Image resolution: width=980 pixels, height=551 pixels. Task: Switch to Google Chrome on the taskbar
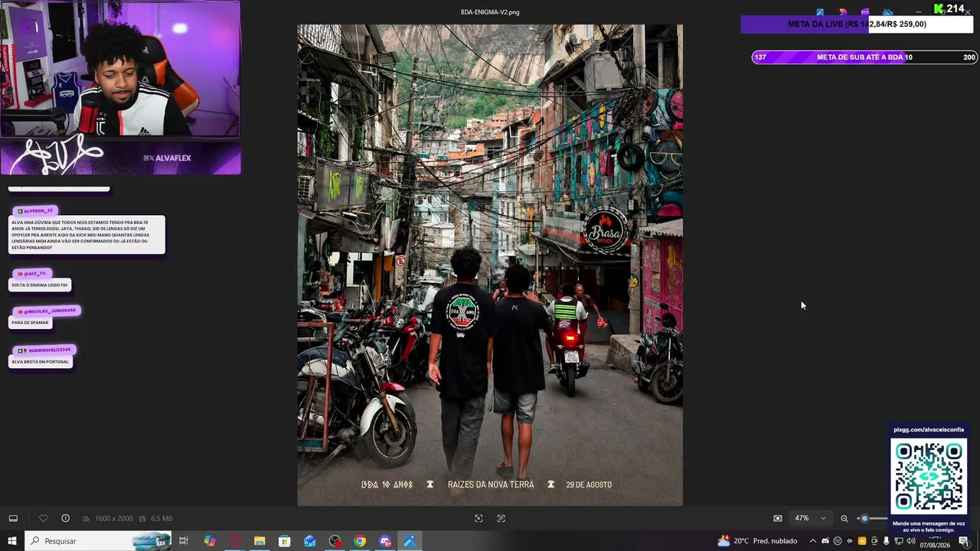tap(360, 541)
